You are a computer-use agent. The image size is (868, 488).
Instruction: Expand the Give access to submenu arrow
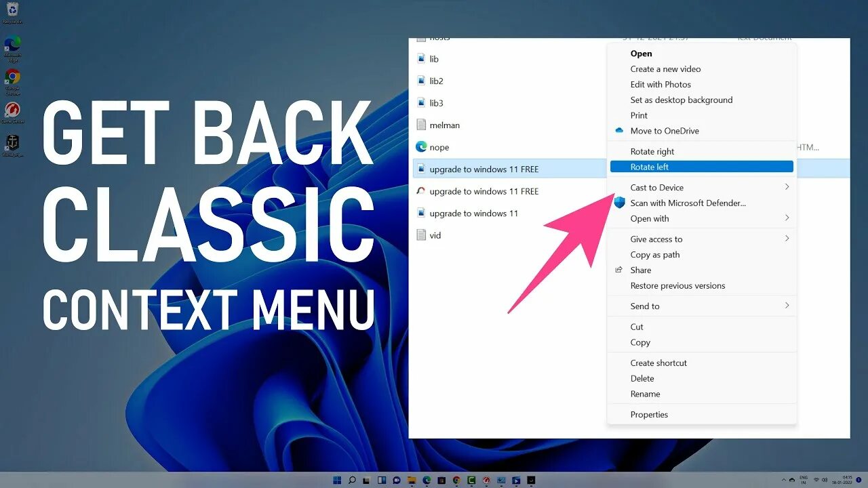(787, 239)
